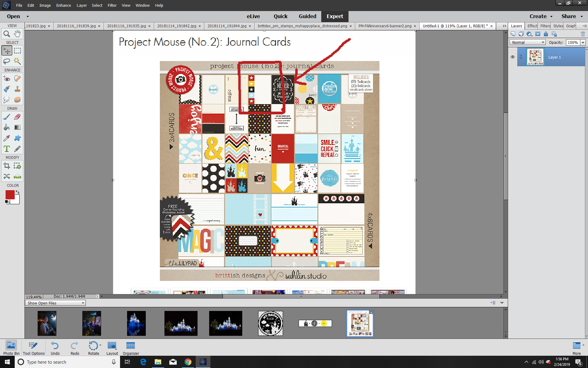588x368 pixels.
Task: Expand the Create dropdown arrow
Action: tap(551, 16)
